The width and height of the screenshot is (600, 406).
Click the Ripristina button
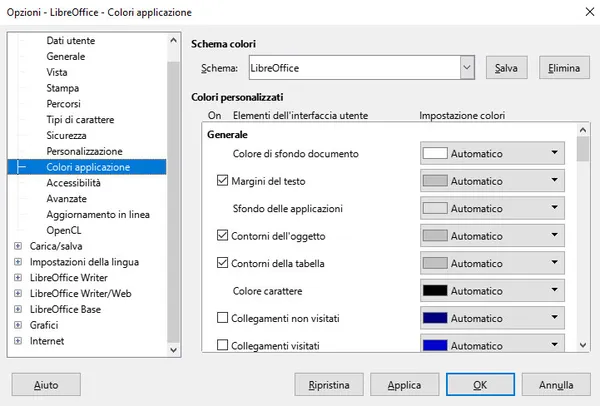coord(329,385)
